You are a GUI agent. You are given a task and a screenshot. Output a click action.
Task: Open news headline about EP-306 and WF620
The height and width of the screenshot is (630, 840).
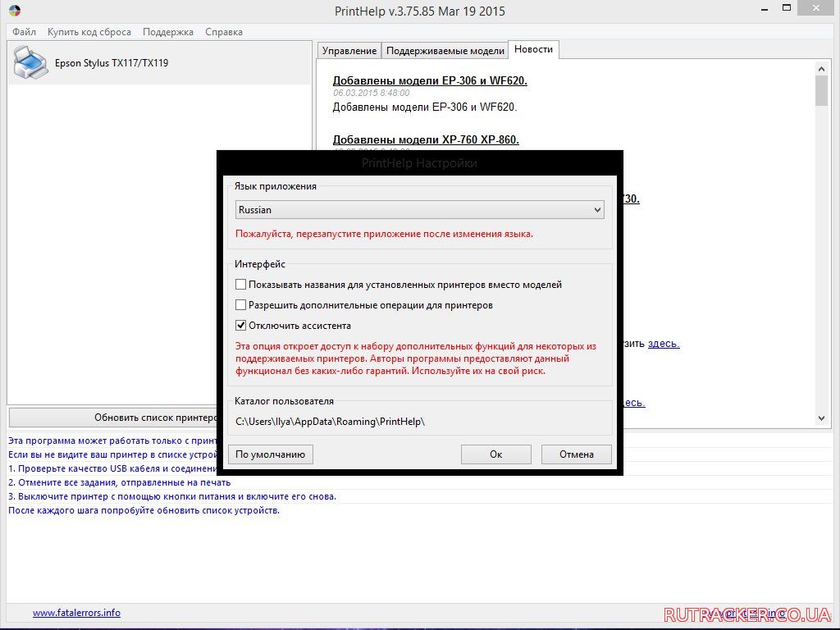(430, 81)
